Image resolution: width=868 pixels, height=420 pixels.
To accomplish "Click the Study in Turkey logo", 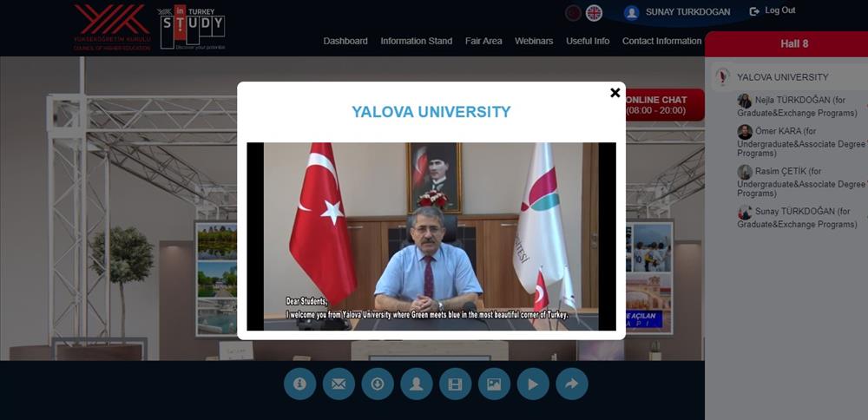I will (192, 28).
